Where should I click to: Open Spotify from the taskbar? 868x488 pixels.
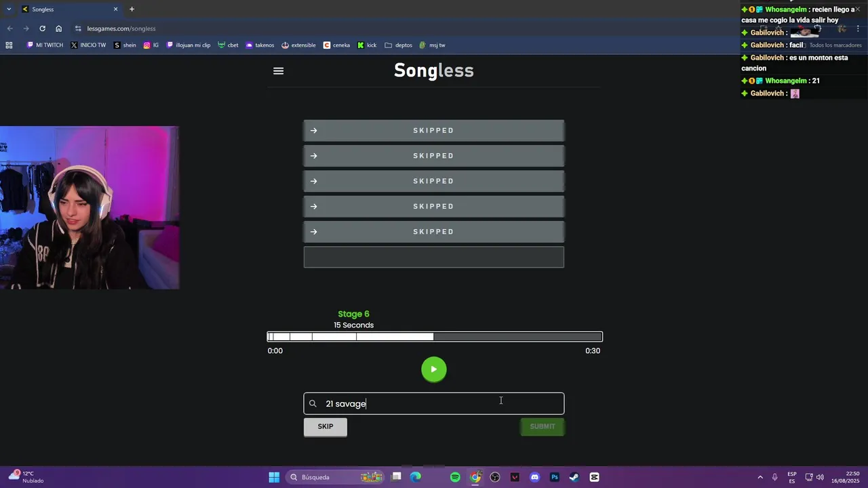click(455, 477)
